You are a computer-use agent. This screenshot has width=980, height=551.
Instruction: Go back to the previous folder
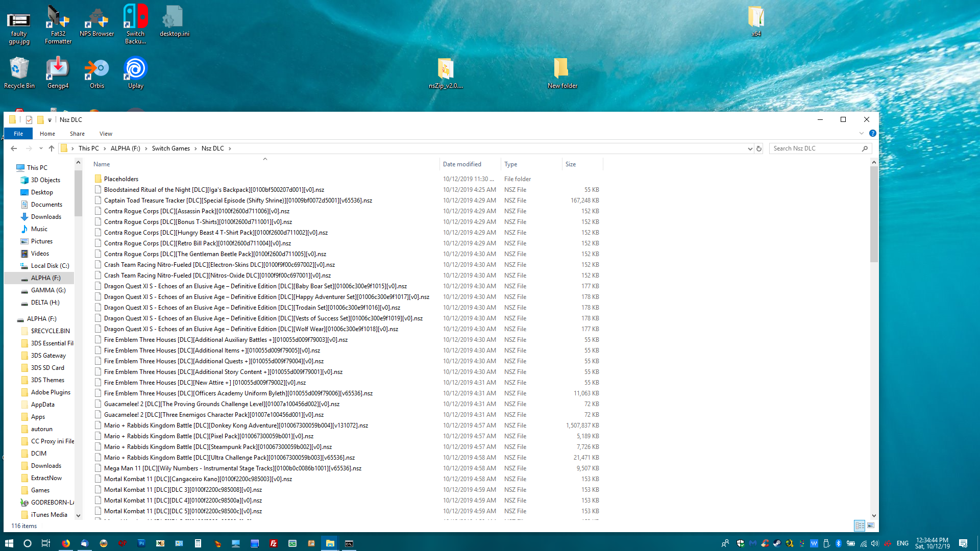(x=14, y=148)
